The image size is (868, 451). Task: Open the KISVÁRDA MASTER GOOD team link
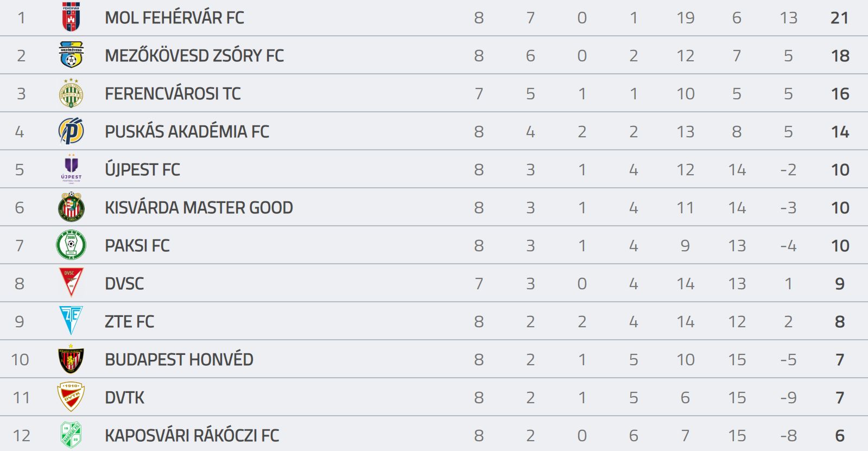[x=199, y=207]
